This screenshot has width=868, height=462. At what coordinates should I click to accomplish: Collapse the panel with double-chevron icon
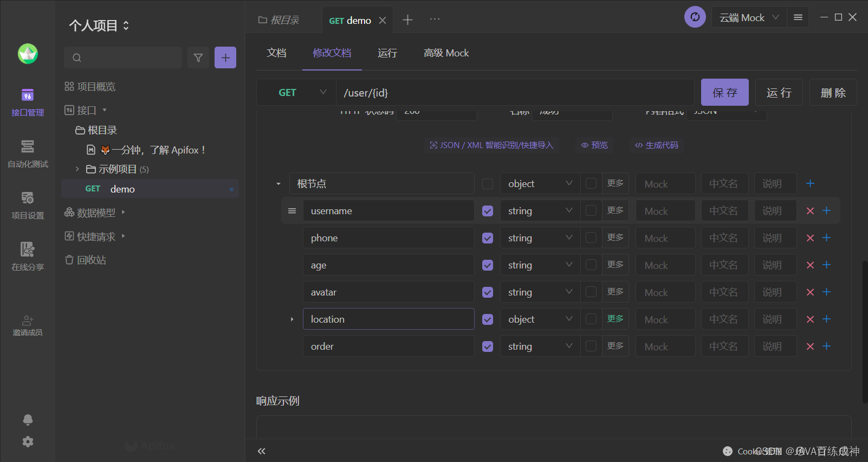click(x=262, y=451)
